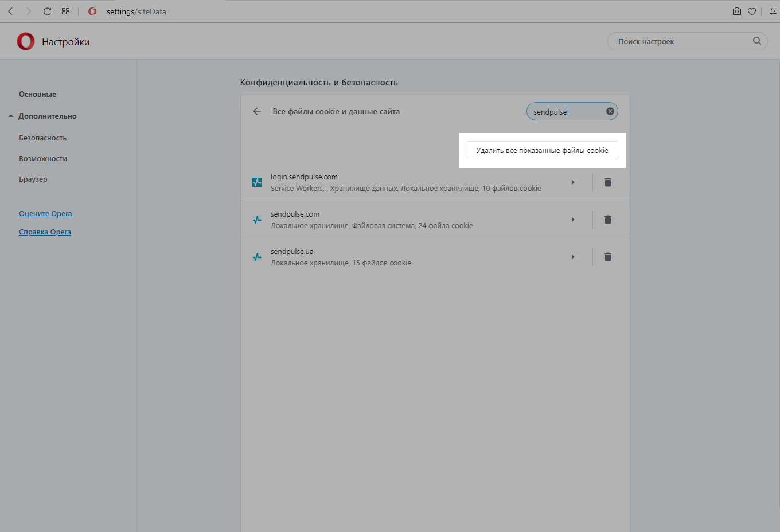Viewport: 780px width, 532px height.
Task: Click the Opera icon in address bar
Action: pos(92,11)
